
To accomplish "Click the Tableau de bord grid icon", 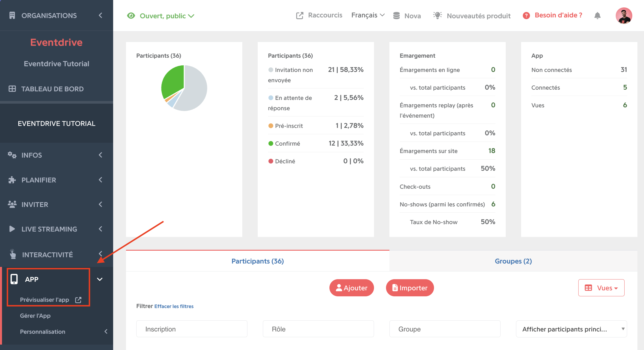I will coord(12,89).
